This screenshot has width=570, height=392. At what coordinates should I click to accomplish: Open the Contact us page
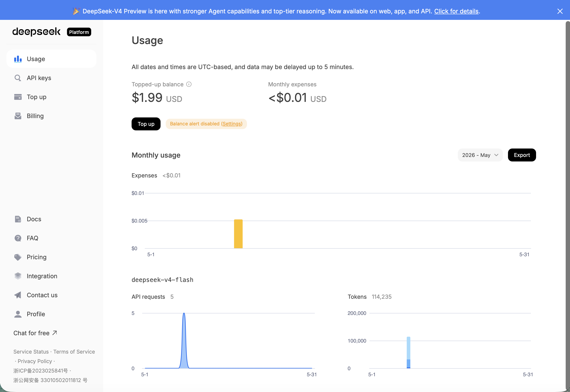[x=51, y=295]
